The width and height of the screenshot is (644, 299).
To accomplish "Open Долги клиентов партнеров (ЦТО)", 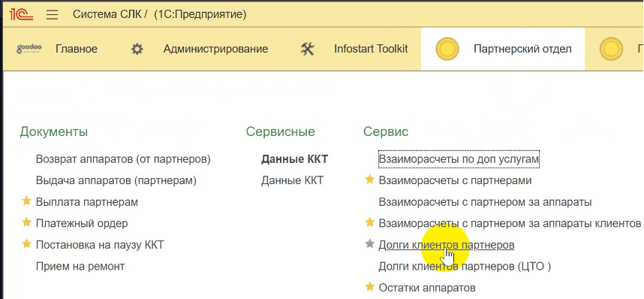I will click(x=465, y=267).
